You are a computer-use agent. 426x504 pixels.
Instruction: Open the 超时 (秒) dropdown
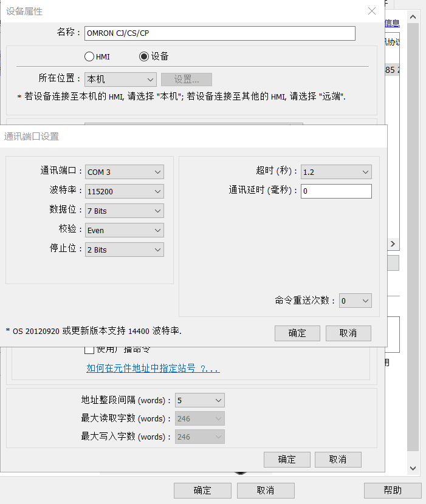[336, 172]
